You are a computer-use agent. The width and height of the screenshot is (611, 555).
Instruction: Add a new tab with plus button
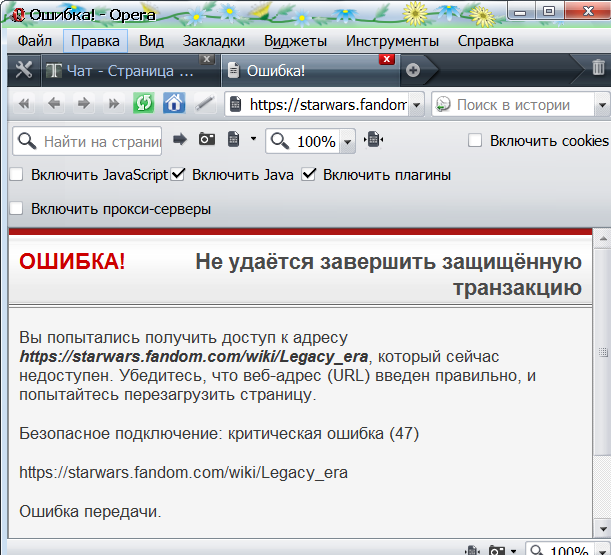[413, 70]
